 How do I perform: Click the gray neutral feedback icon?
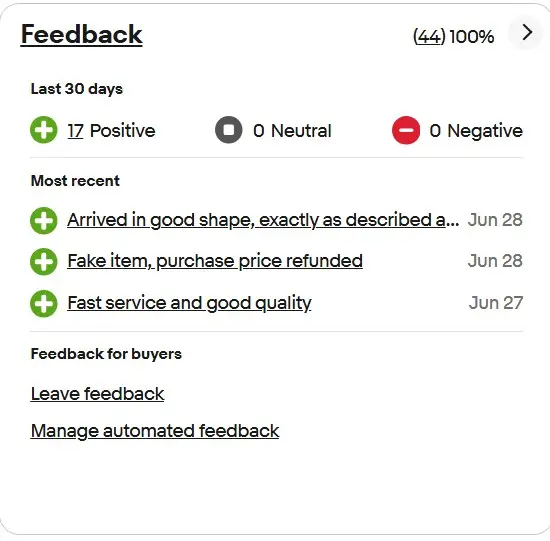tap(229, 130)
